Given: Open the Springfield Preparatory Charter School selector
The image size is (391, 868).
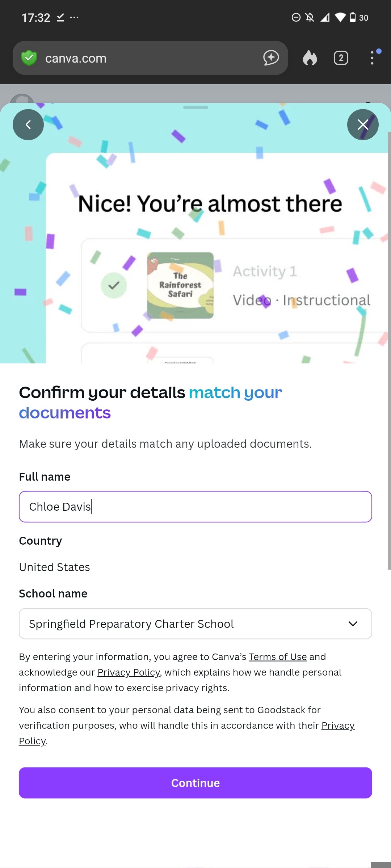Looking at the screenshot, I should tap(195, 624).
